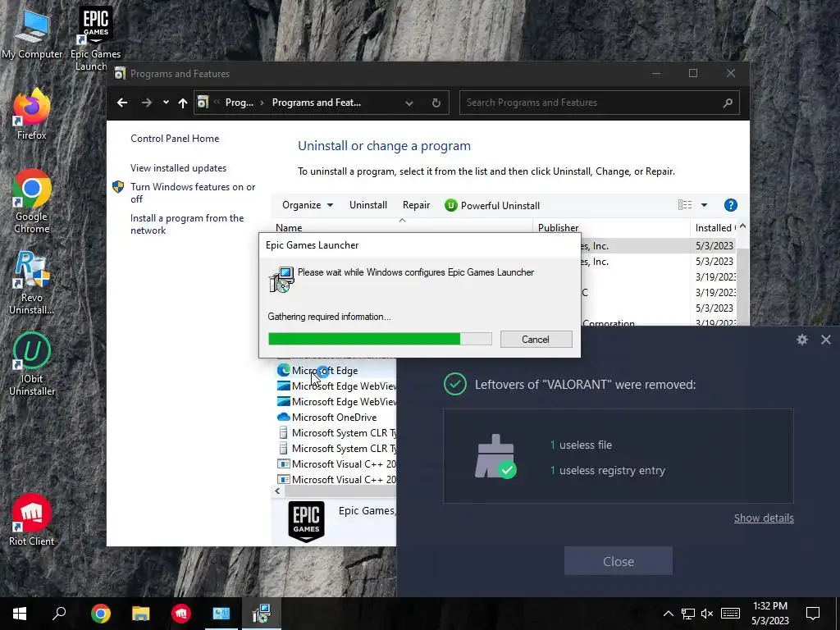Click the Close button in IObit panel

pos(619,561)
